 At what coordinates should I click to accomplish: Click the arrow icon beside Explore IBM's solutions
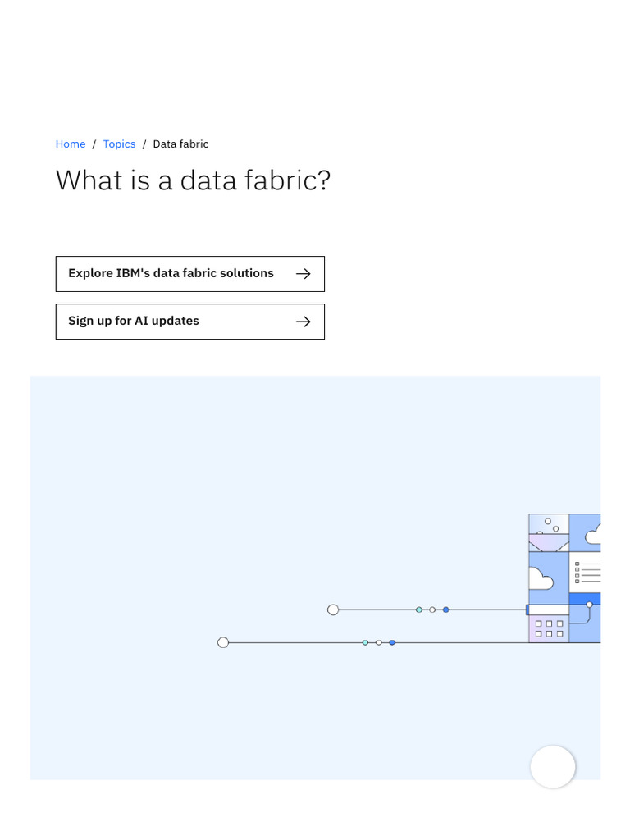[x=303, y=274]
